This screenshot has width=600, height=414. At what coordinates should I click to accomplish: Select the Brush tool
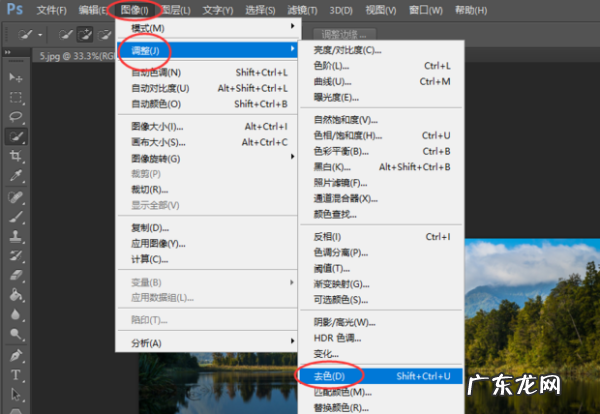pos(16,217)
